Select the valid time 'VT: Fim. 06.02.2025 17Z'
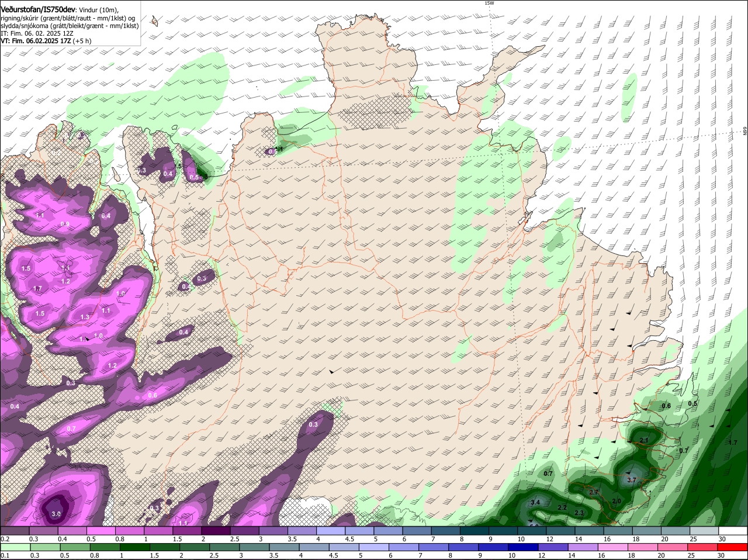 pyautogui.click(x=37, y=41)
